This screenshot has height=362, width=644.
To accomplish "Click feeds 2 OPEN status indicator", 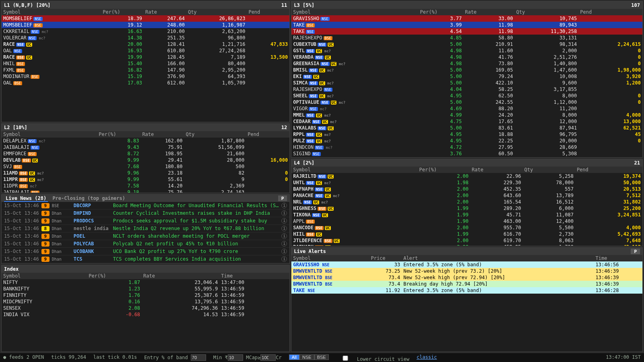I will pos(24,357).
